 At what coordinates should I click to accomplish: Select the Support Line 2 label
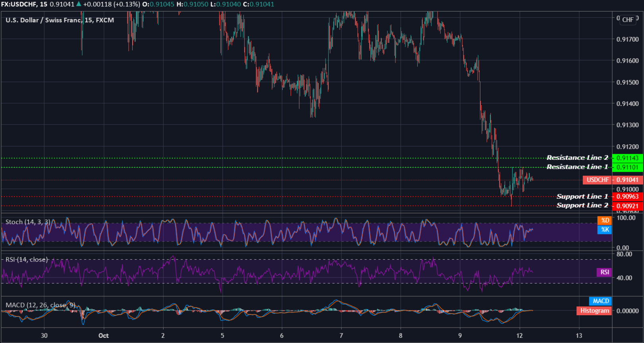click(582, 205)
